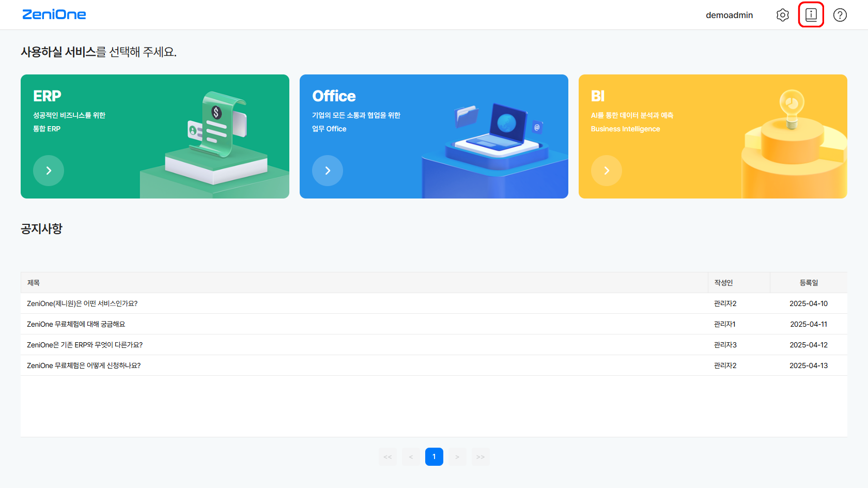Select the BI service card title
868x488 pixels.
coord(598,96)
